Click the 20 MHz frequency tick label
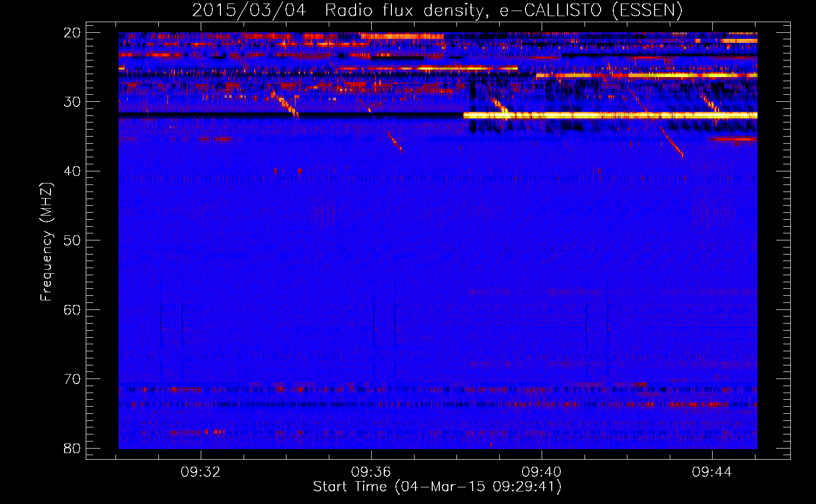 73,33
